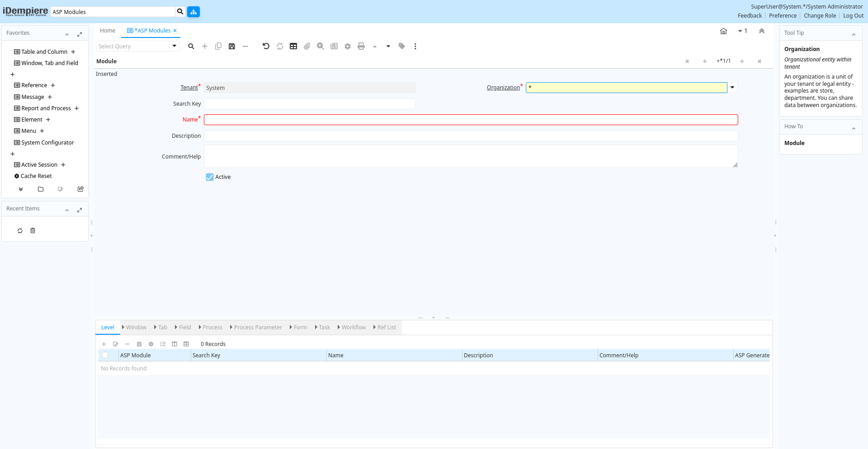Click the Undo changes icon
This screenshot has width=868, height=449.
(266, 46)
